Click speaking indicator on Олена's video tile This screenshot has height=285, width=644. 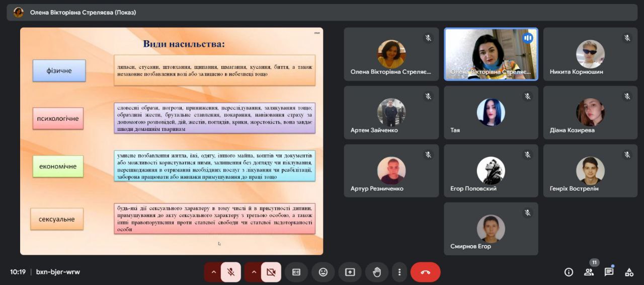(527, 38)
